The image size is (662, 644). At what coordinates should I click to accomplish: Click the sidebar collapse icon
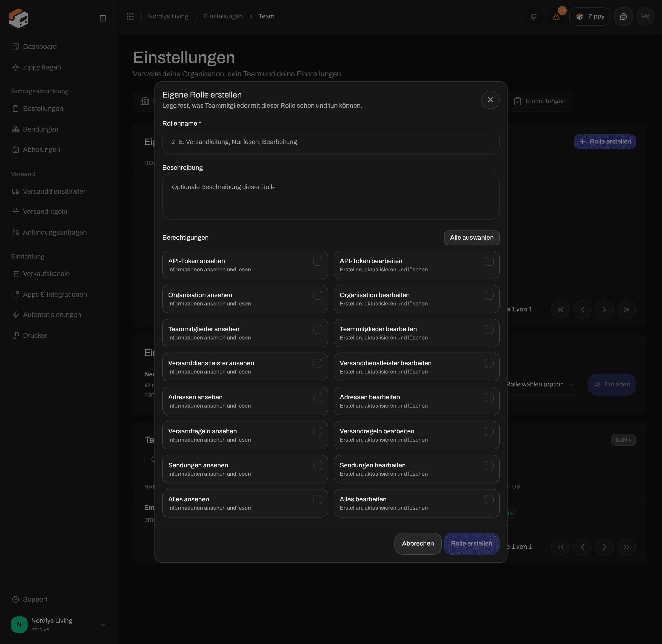103,18
